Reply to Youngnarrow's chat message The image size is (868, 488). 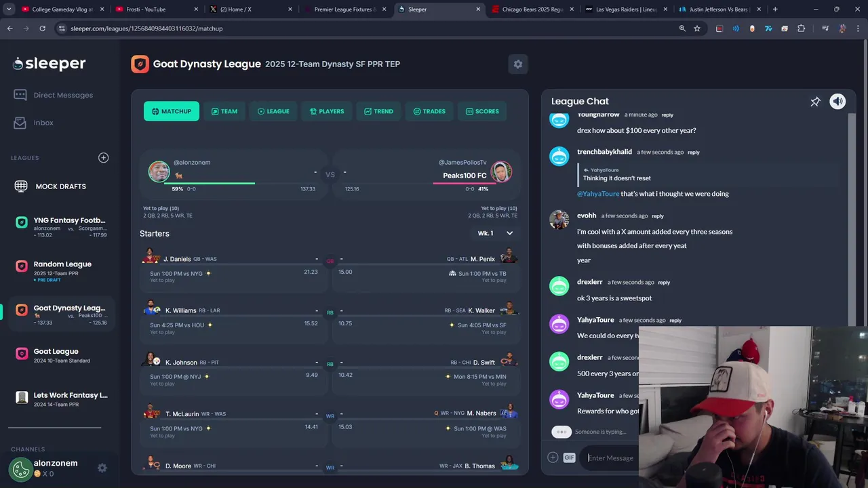[667, 115]
